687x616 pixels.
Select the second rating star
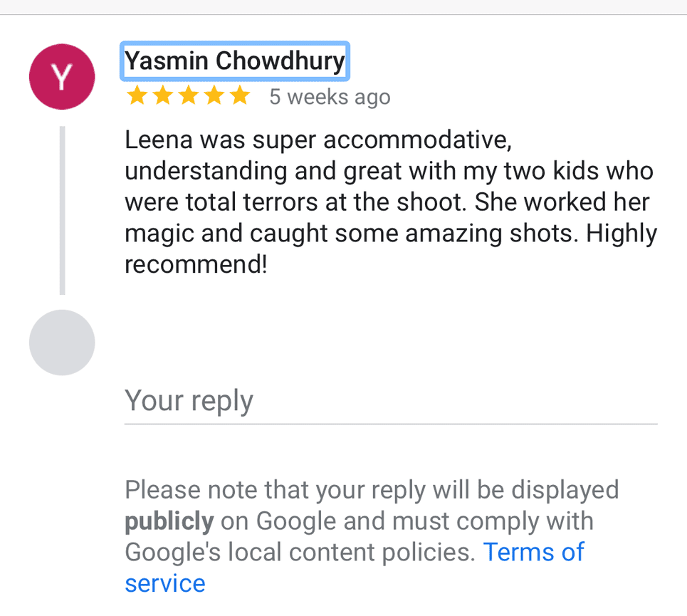point(162,96)
